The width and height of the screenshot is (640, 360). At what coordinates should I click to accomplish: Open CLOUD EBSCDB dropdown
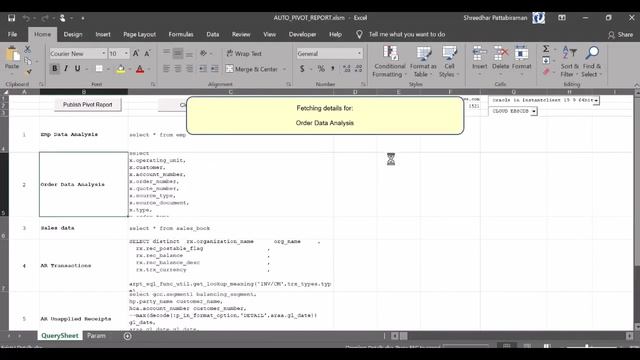tap(534, 111)
